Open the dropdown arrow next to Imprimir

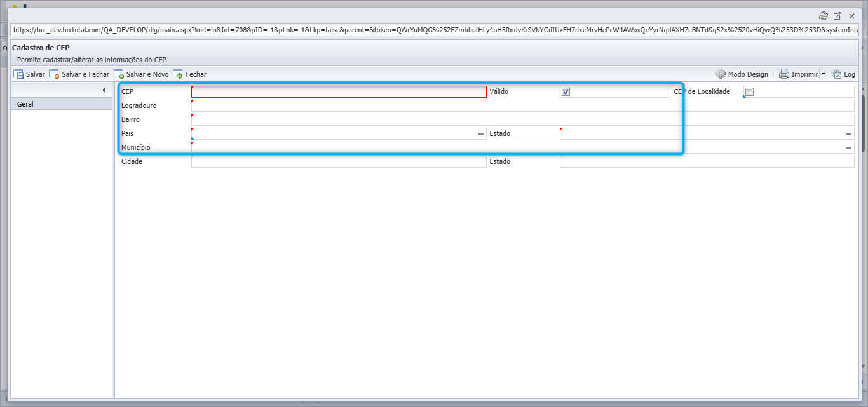[824, 74]
